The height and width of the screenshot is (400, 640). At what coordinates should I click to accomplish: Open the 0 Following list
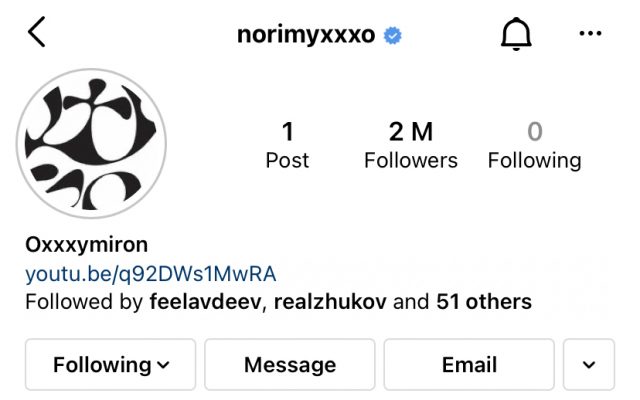point(535,144)
